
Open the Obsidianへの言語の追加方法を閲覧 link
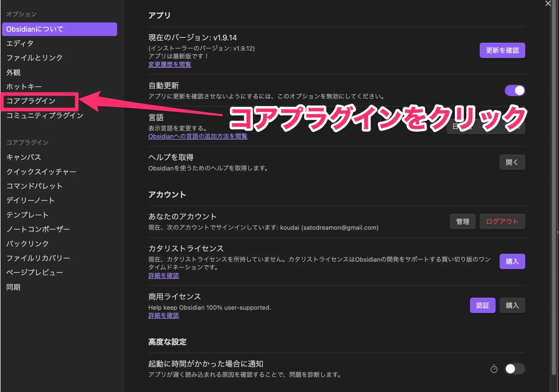click(x=198, y=136)
